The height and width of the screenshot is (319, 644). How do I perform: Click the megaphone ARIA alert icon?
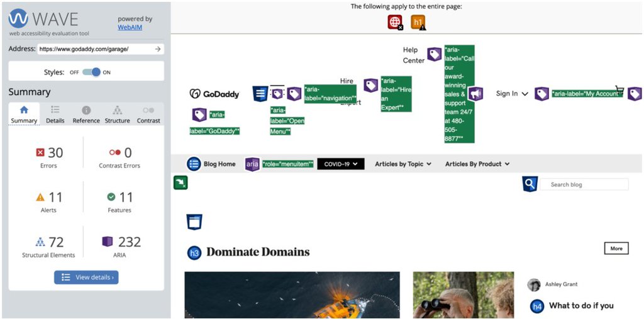click(475, 94)
